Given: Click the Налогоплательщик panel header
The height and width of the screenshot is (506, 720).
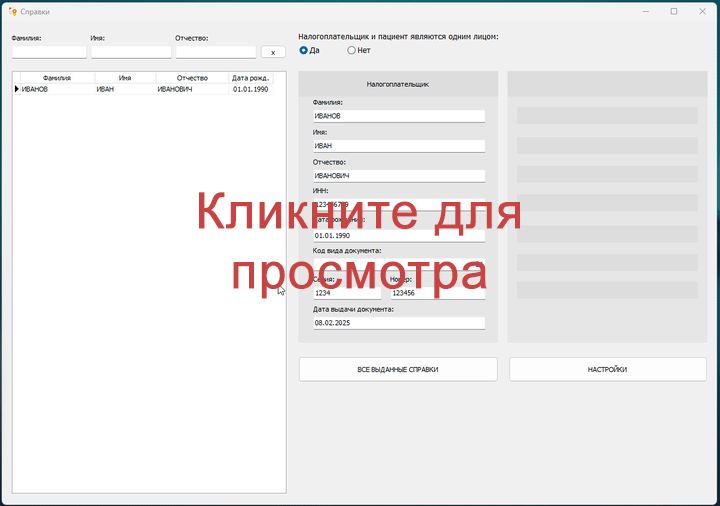Looking at the screenshot, I should point(398,84).
